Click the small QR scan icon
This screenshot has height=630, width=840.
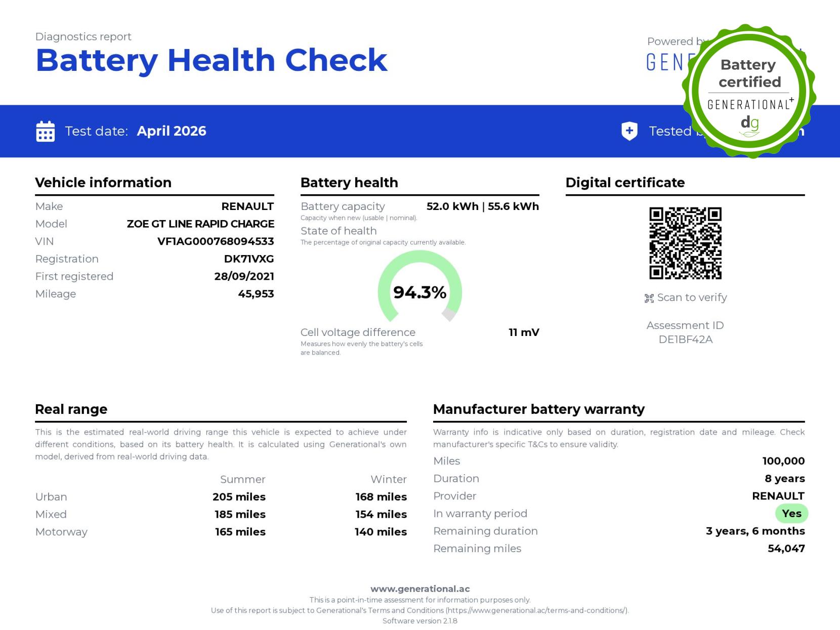click(x=649, y=298)
